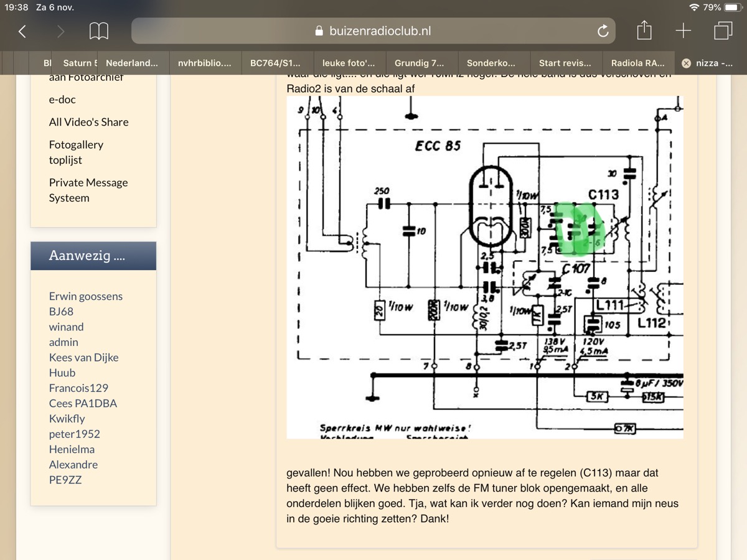Tap the Safari back arrow
Viewport: 747px width, 560px height.
click(22, 31)
